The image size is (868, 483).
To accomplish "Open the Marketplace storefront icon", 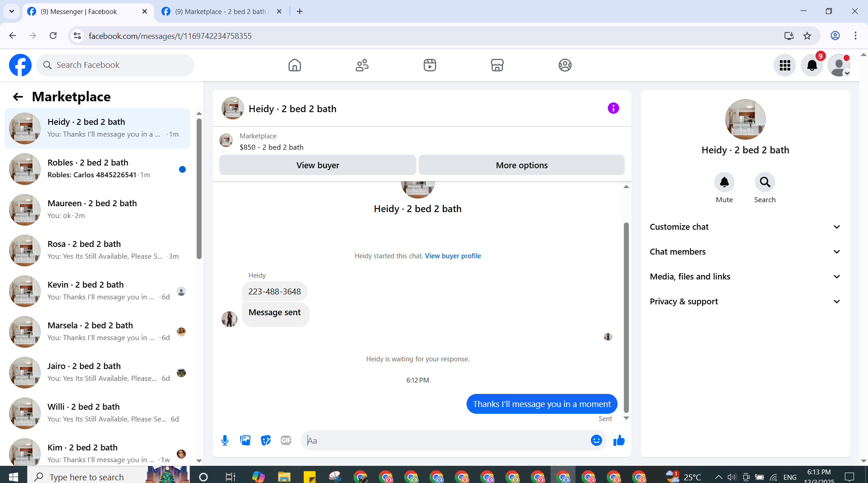I will coord(497,65).
